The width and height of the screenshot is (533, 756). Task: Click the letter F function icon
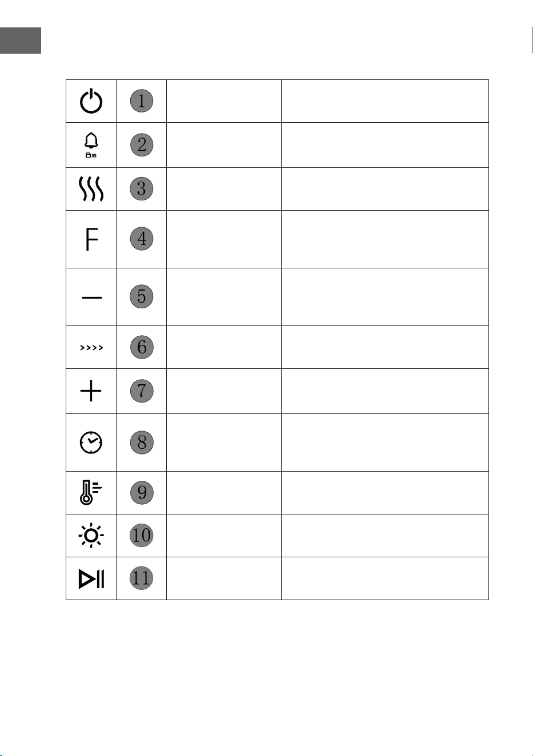tap(91, 239)
